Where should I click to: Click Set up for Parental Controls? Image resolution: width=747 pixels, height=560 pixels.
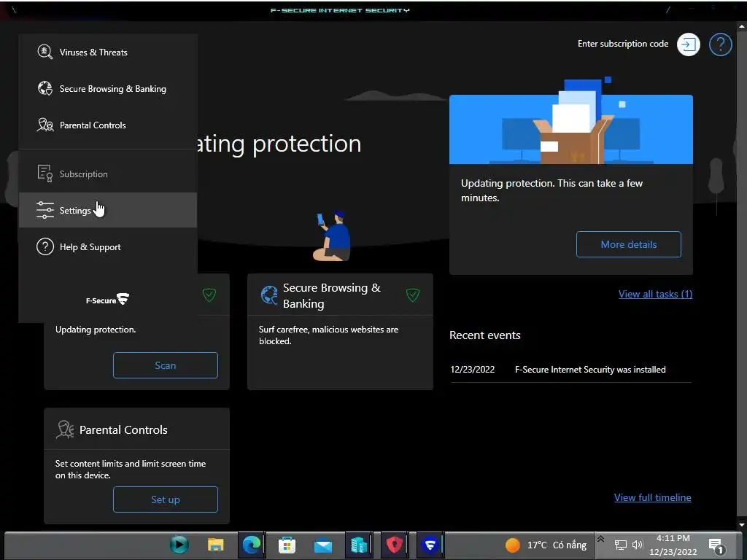(166, 499)
